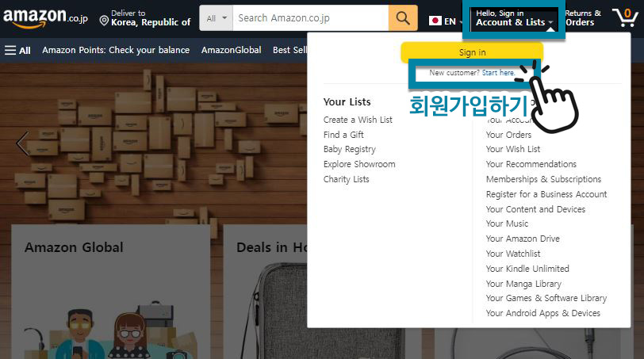Open Your Watchlist
Image resolution: width=644 pixels, height=359 pixels.
pyautogui.click(x=513, y=254)
